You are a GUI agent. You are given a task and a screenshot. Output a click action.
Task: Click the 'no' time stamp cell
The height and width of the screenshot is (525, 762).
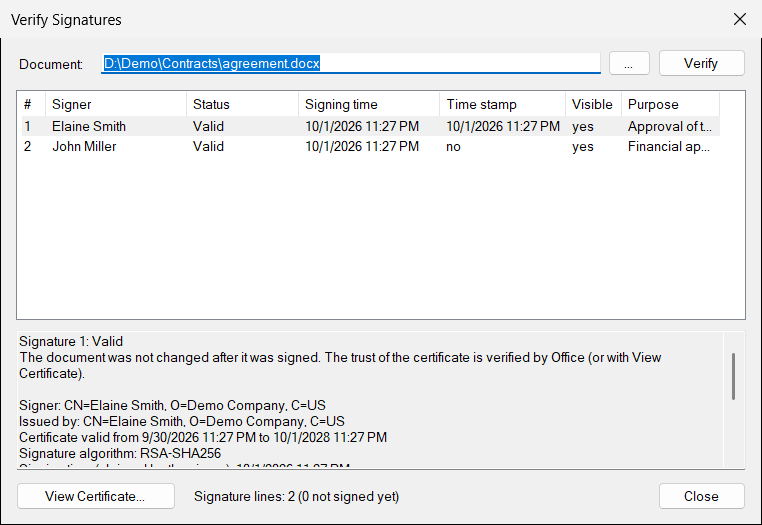click(453, 146)
